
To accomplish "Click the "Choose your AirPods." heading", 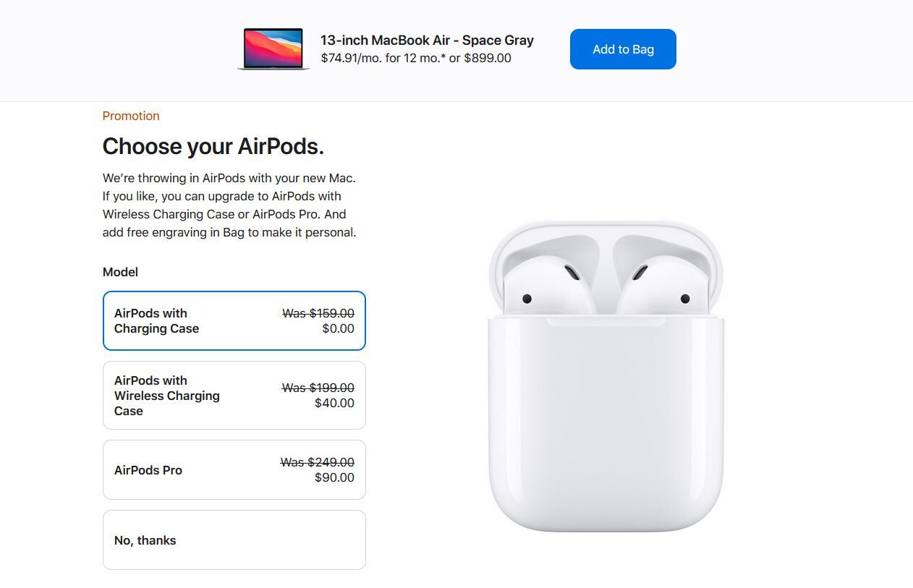I will click(x=213, y=146).
